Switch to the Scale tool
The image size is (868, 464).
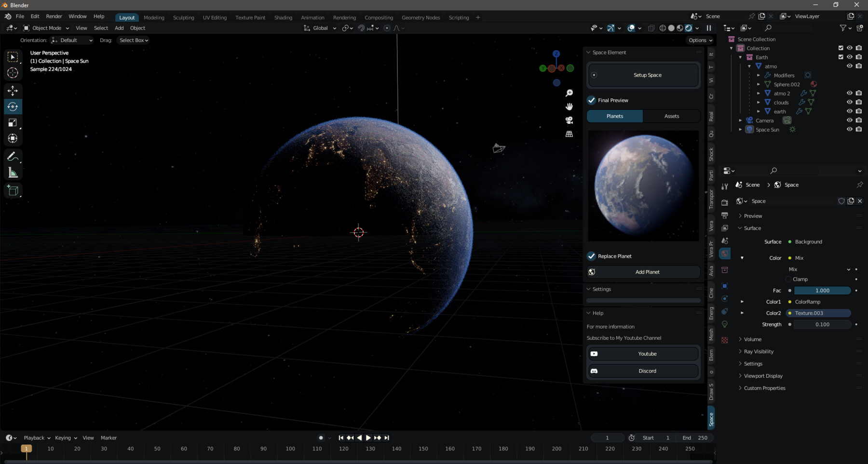[13, 122]
